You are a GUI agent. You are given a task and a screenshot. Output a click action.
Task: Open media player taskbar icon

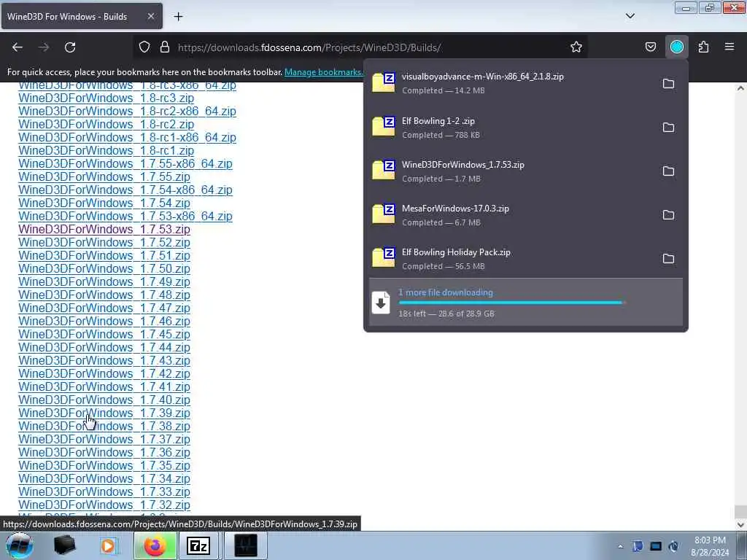(x=108, y=545)
